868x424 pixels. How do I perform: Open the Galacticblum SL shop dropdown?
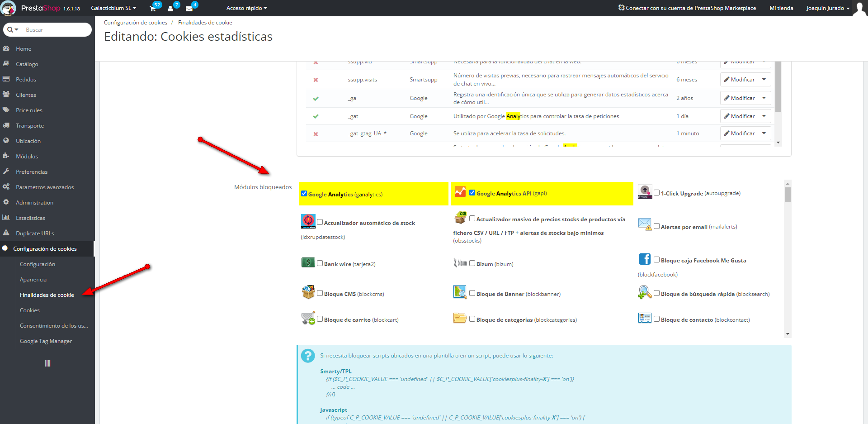[x=113, y=8]
